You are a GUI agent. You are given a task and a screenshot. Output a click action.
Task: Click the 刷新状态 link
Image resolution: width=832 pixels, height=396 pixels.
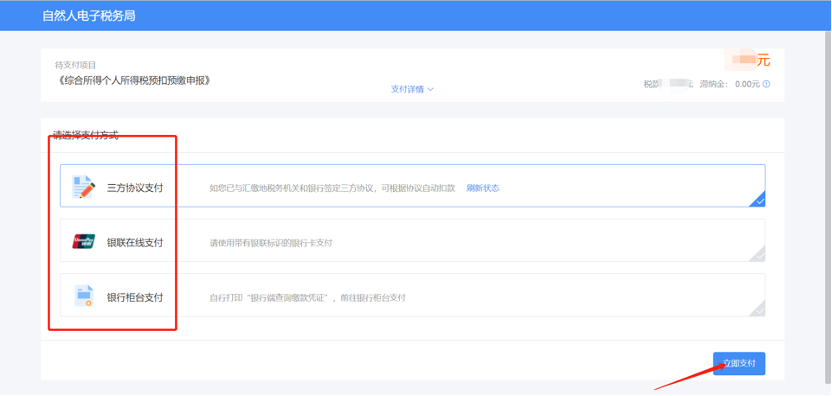[483, 188]
